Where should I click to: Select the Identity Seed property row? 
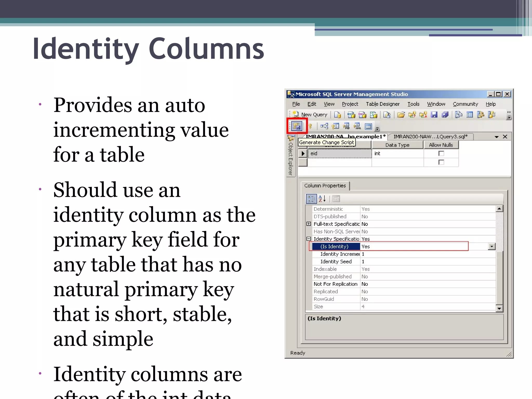(404, 262)
